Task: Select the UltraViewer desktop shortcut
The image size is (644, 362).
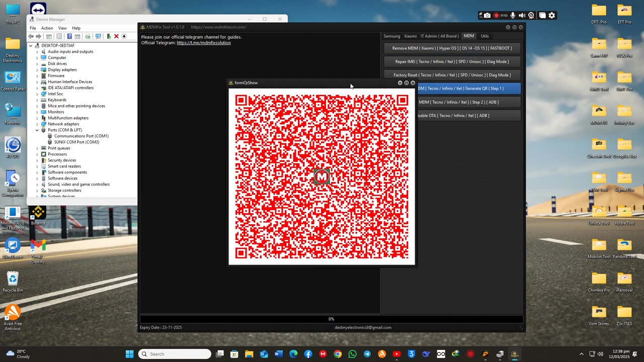Action: point(13,249)
